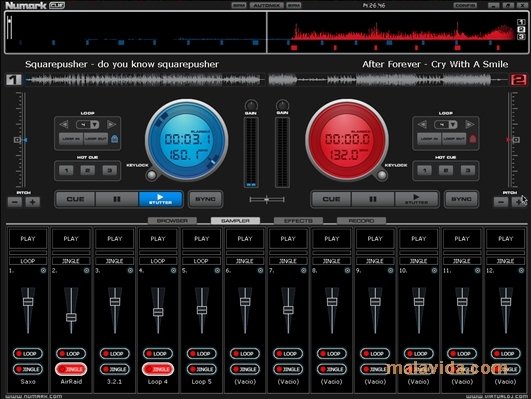Click JINGLE mode box of slot 2
531x399 pixels.
[71, 261]
